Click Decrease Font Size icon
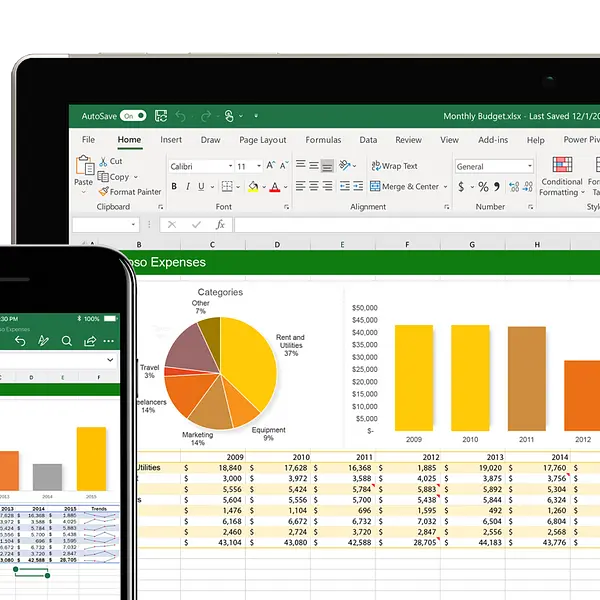 coord(284,165)
